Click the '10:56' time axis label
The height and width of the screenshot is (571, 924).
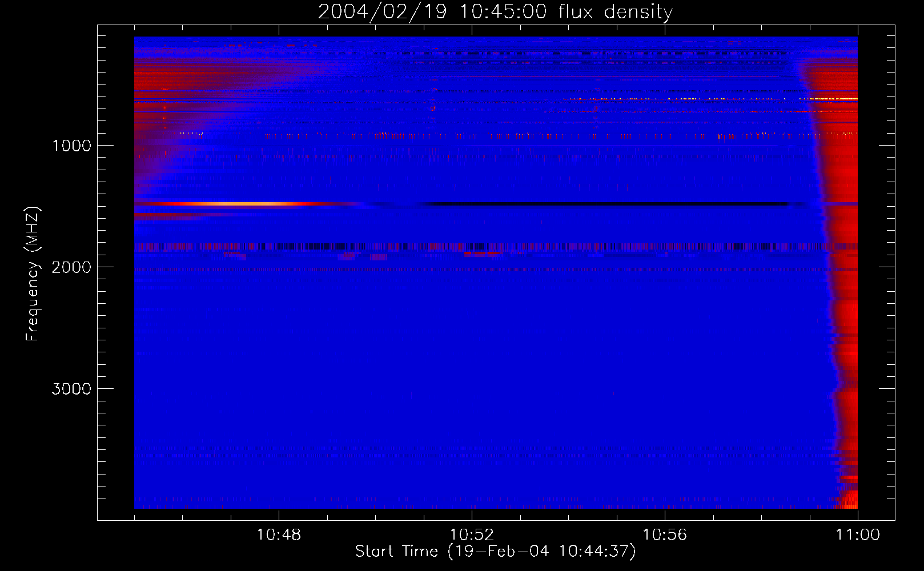tap(665, 535)
